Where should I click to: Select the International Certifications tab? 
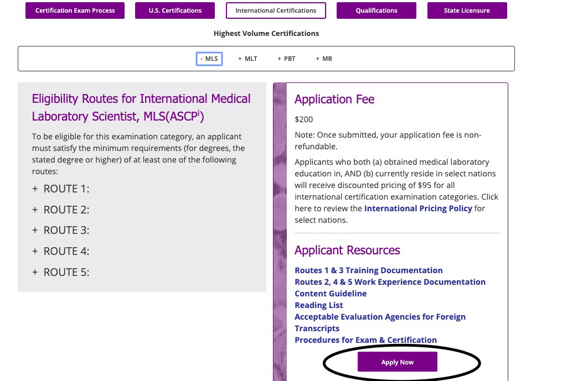pyautogui.click(x=276, y=11)
